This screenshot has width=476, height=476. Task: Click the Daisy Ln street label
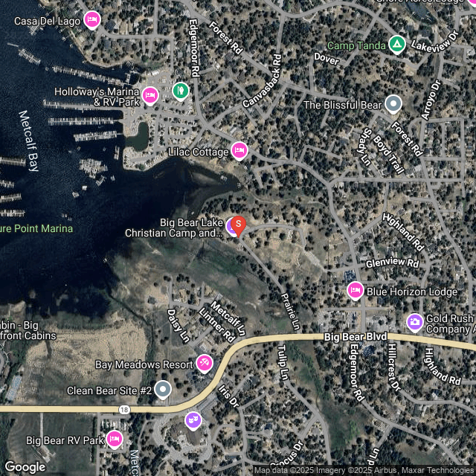[178, 326]
